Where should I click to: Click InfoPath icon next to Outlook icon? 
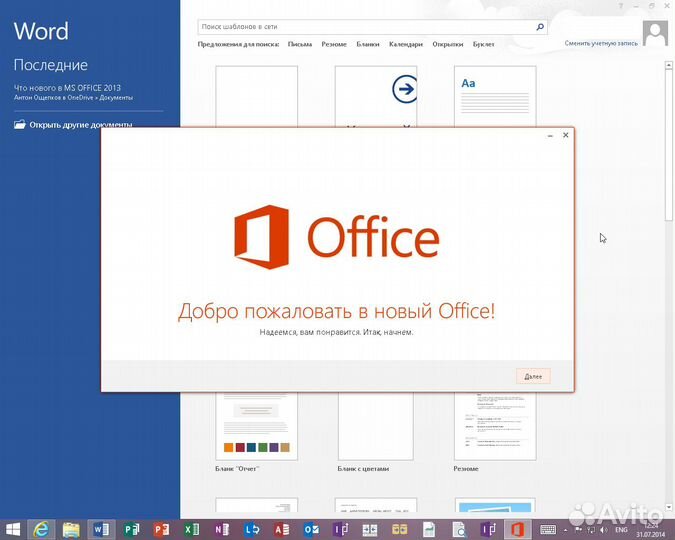[x=341, y=530]
